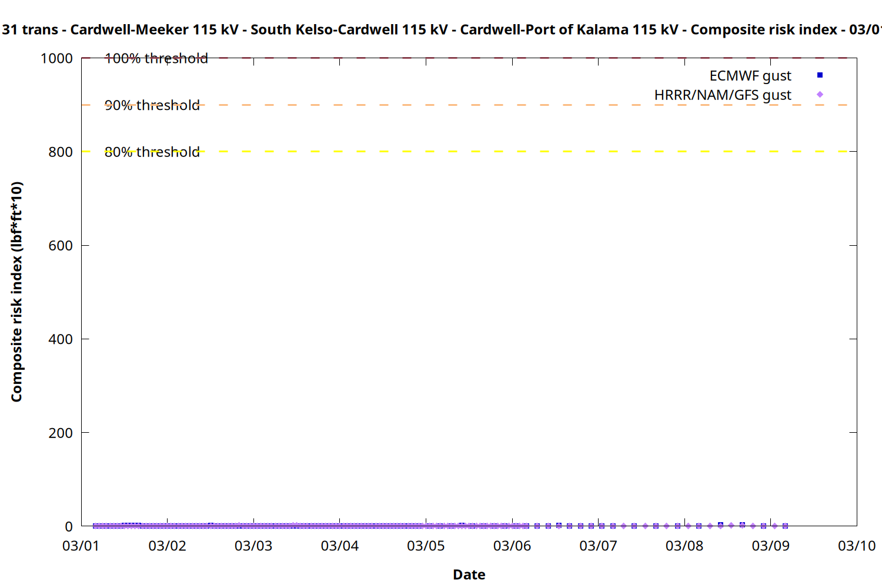Click the 600 y-axis tick label
882x588 pixels.
61,246
